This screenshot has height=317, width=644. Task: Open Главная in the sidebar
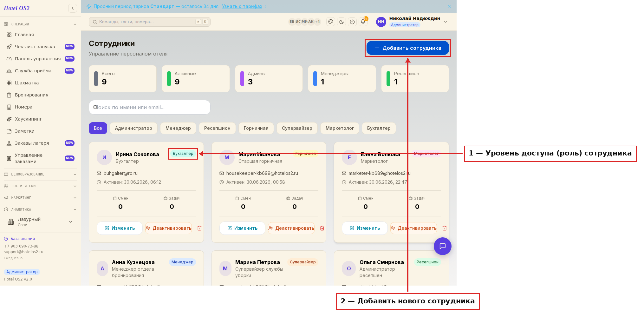point(41,35)
